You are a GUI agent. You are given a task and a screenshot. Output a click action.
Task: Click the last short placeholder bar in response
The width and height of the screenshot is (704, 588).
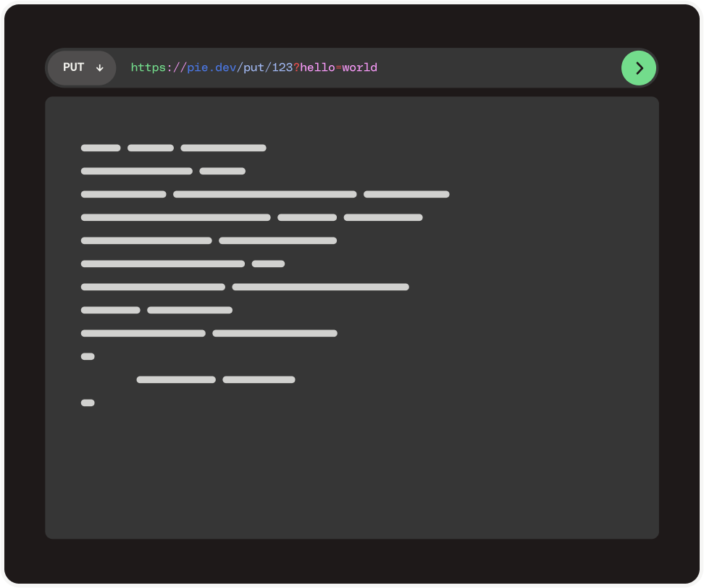tap(88, 403)
